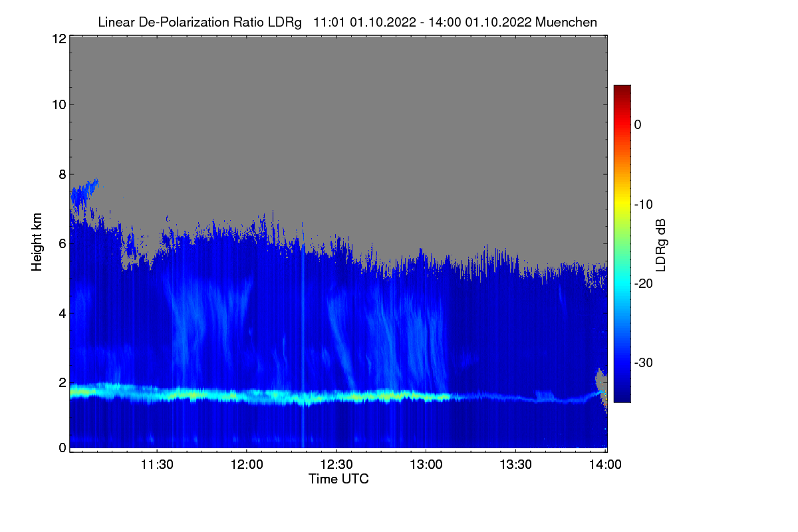Viewport: 798px width, 532px height.
Task: Click height axis label '12'
Action: pyautogui.click(x=58, y=39)
